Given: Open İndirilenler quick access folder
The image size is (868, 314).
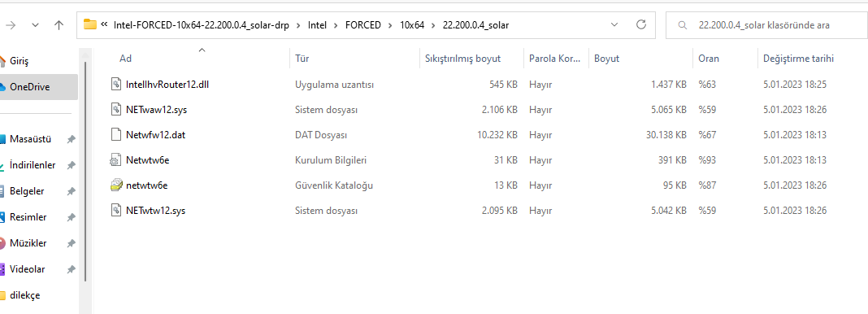Looking at the screenshot, I should click(x=33, y=165).
